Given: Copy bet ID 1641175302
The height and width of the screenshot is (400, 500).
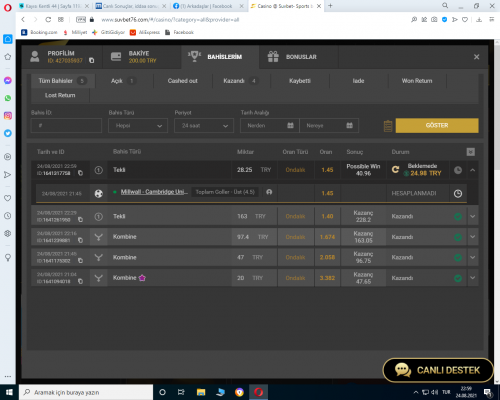Looking at the screenshot, I should [80, 261].
